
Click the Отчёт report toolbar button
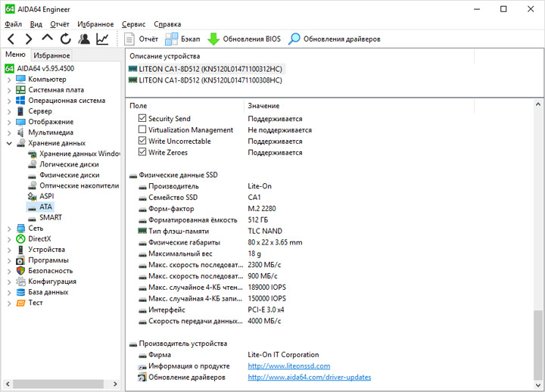(x=141, y=39)
